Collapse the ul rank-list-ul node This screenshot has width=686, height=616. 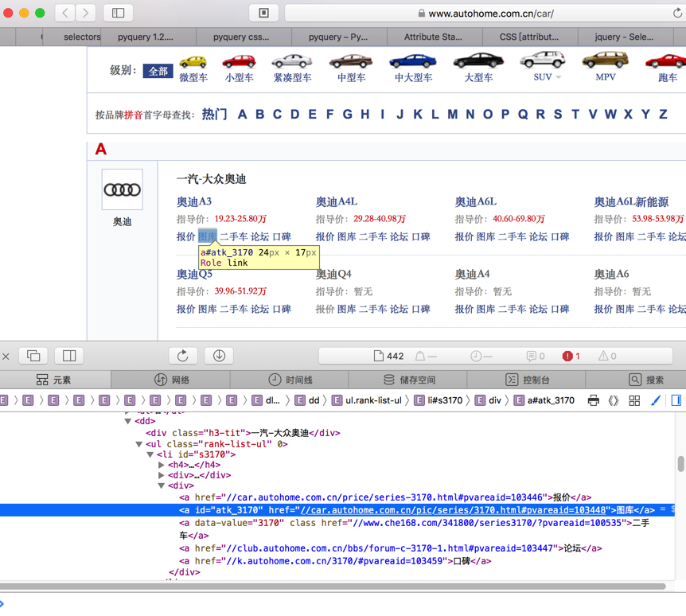138,444
